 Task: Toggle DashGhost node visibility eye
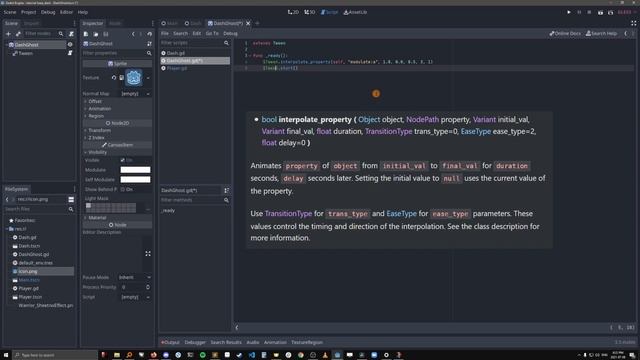pyautogui.click(x=70, y=44)
